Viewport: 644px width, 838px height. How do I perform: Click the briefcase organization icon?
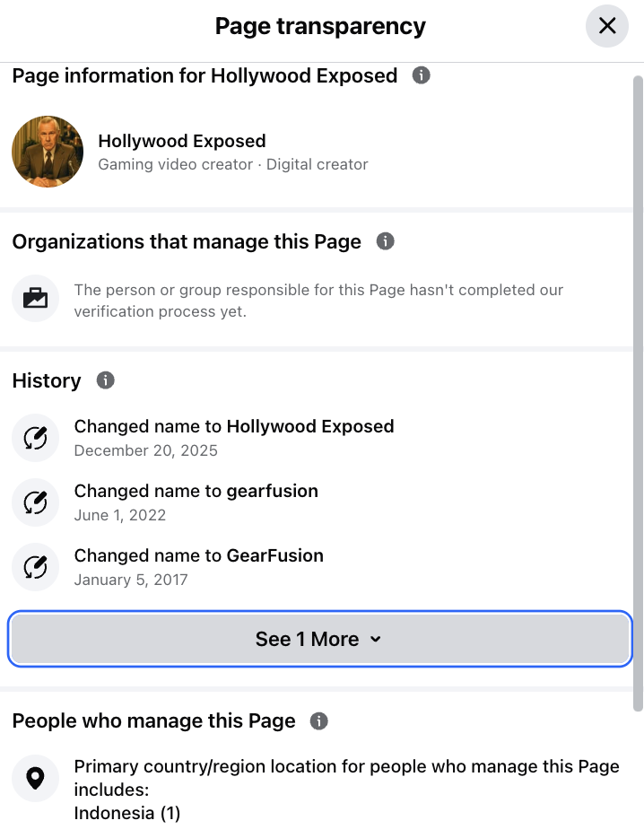coord(36,299)
